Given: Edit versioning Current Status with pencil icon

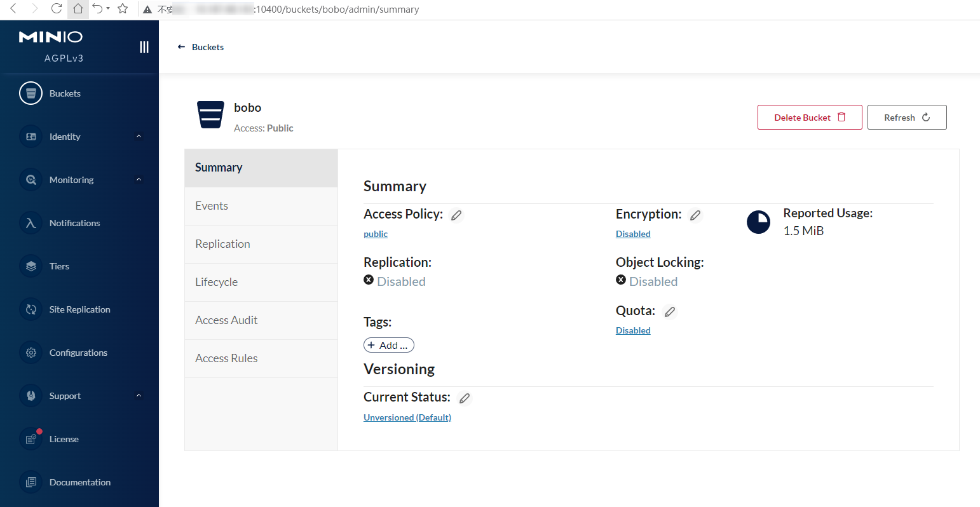Looking at the screenshot, I should (465, 398).
